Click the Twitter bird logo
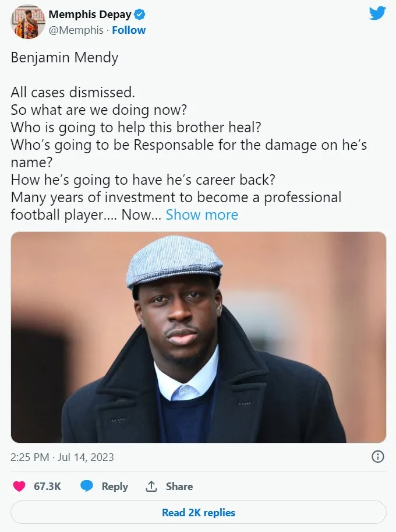The height and width of the screenshot is (532, 396). pos(377,13)
